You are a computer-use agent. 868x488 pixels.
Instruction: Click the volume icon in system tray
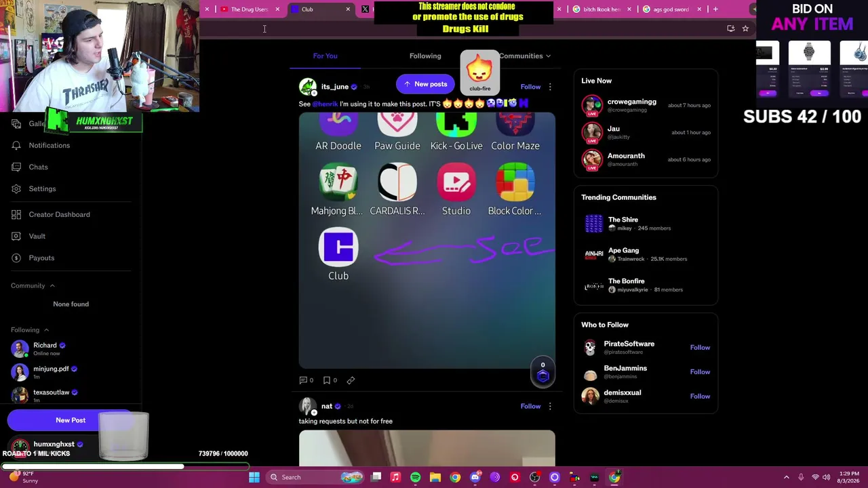point(826,477)
